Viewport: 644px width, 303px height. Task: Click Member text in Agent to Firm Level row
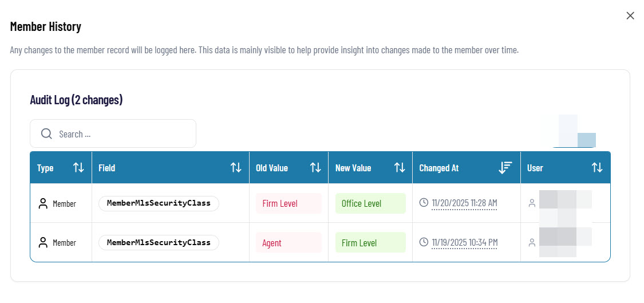tap(65, 243)
